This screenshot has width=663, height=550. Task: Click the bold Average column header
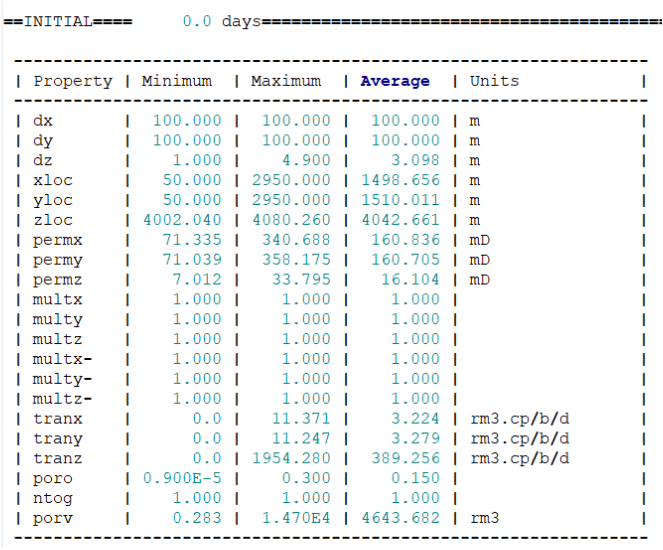click(x=395, y=81)
